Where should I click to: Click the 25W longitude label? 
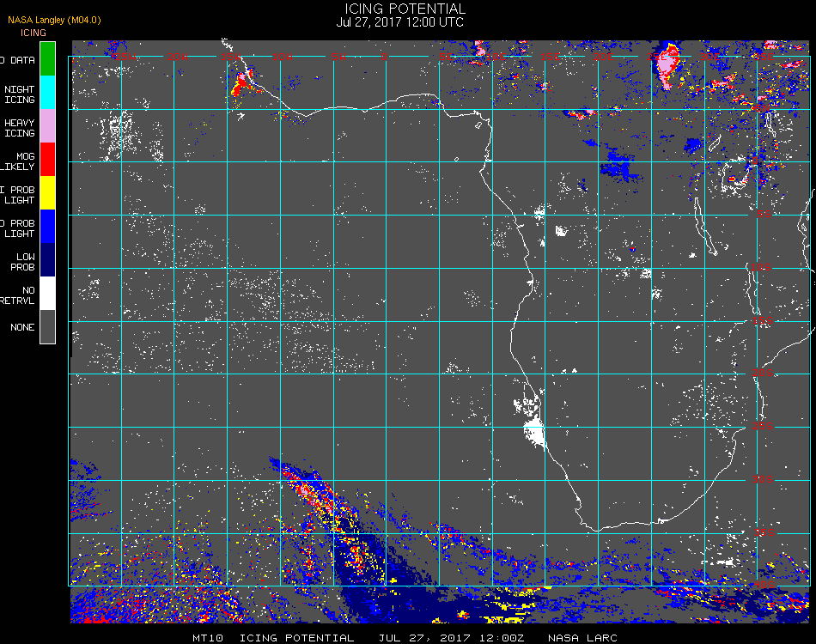click(124, 57)
